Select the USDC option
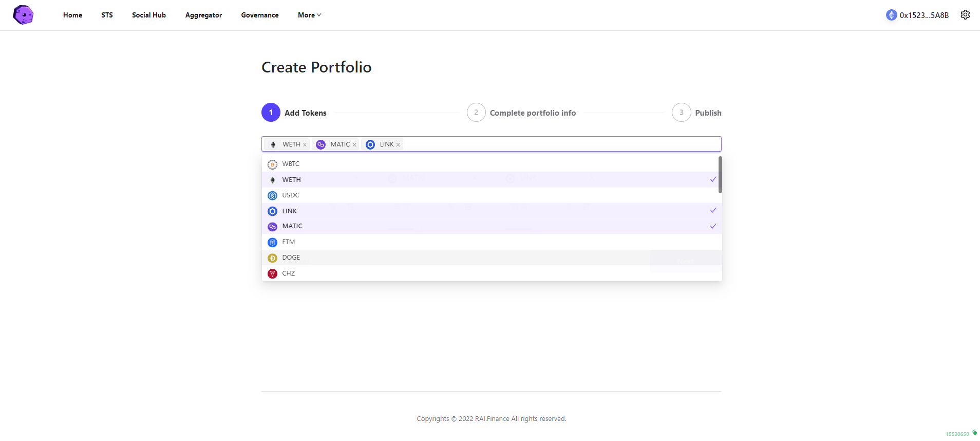980x441 pixels. pyautogui.click(x=492, y=195)
